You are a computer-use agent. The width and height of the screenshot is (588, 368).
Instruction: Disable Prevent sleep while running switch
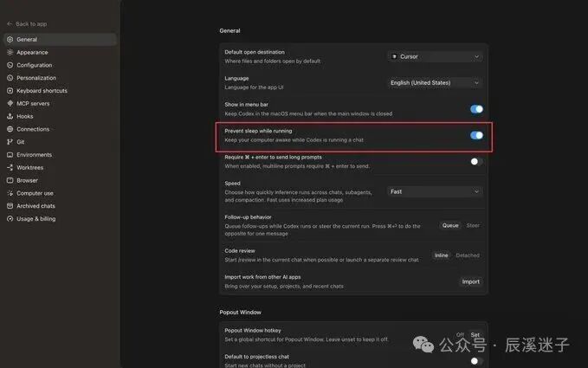tap(476, 135)
